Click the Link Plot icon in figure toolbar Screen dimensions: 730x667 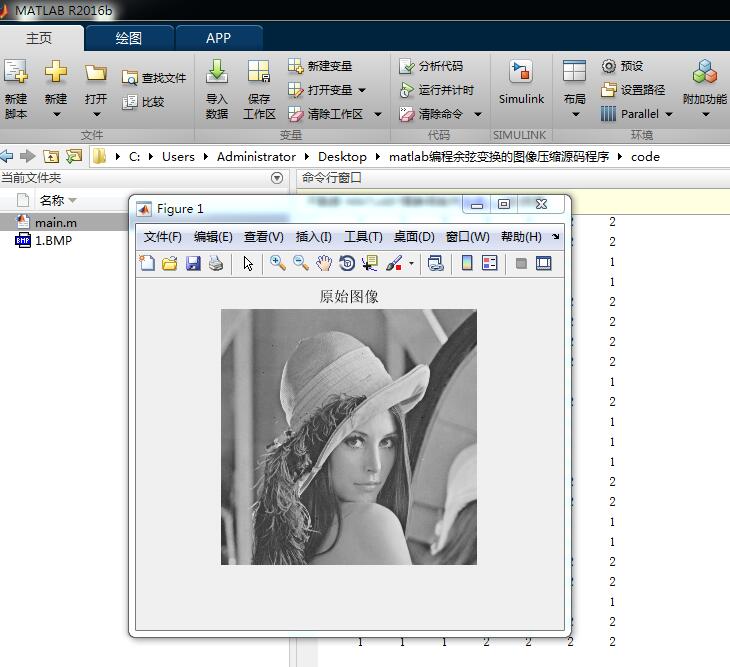click(436, 263)
